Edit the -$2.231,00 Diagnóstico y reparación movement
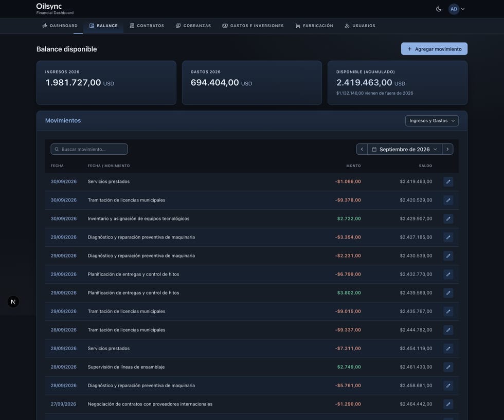The image size is (504, 420). (x=448, y=256)
